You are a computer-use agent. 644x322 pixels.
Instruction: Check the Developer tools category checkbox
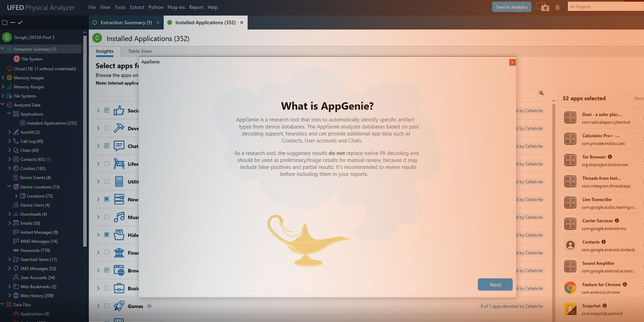click(107, 128)
